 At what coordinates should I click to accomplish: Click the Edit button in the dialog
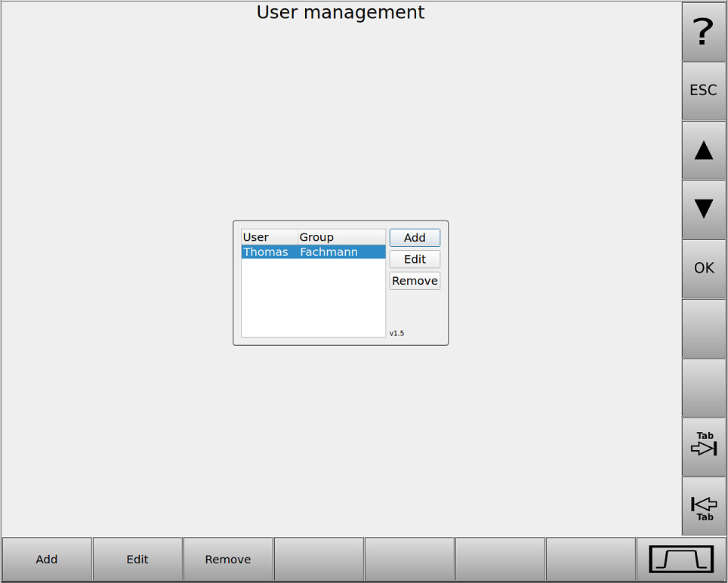click(x=414, y=259)
